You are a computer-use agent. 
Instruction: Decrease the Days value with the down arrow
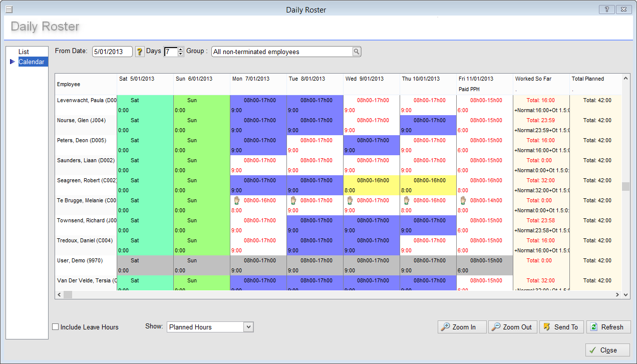pos(181,54)
